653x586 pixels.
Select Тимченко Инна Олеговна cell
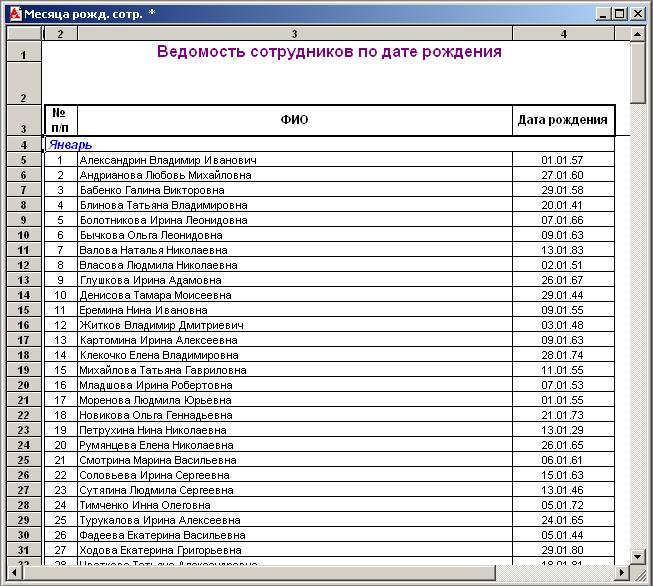coord(294,505)
